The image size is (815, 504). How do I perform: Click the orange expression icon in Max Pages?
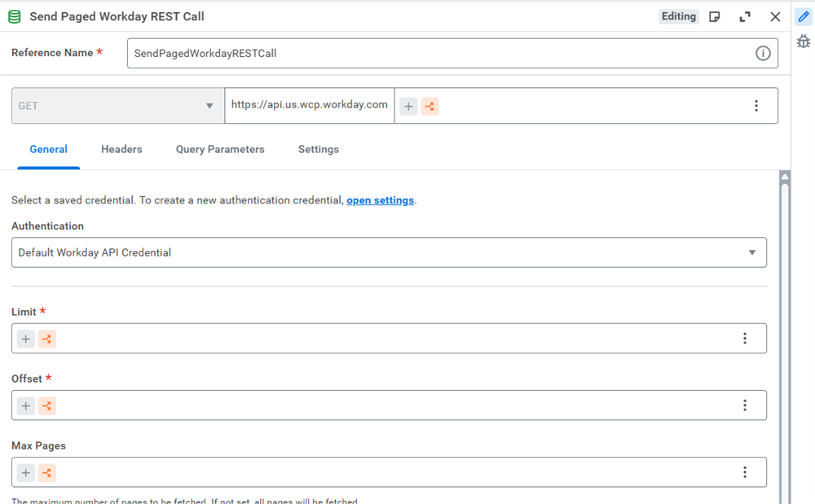pos(46,473)
